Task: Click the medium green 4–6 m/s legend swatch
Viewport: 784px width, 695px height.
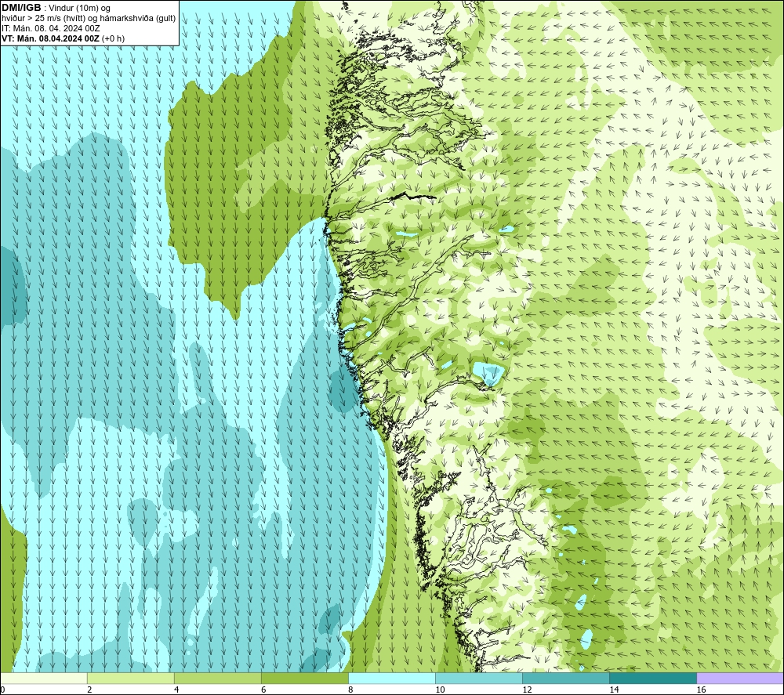Action: pyautogui.click(x=218, y=678)
